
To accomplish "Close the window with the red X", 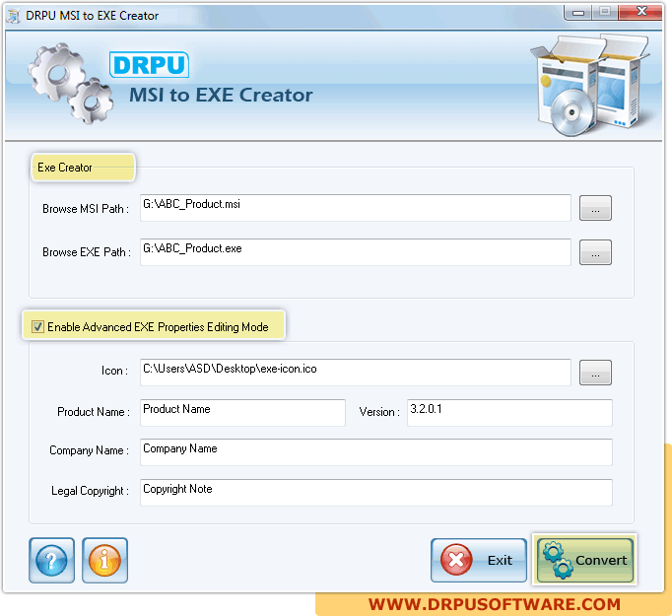I will coord(640,12).
